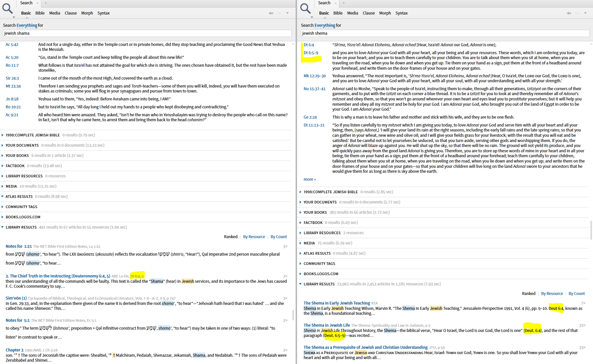Viewport: 593px width, 364px height.
Task: Open 'The Shema in Early Jewish Teaching' result
Action: [x=337, y=303]
